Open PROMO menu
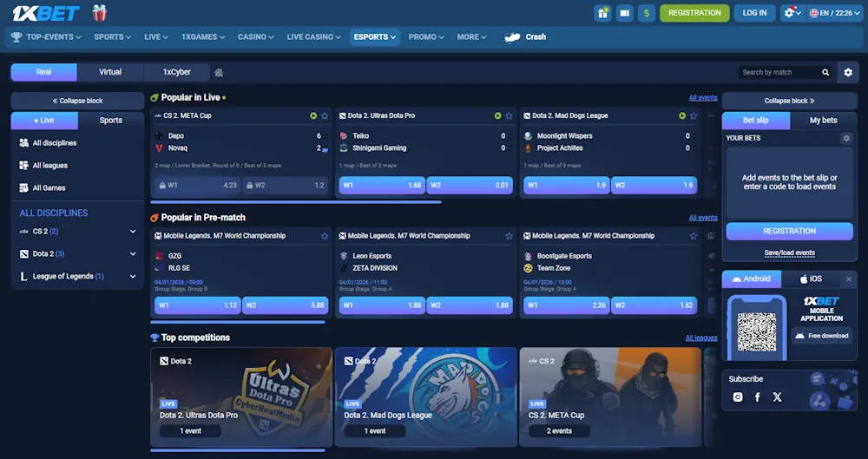 (426, 37)
